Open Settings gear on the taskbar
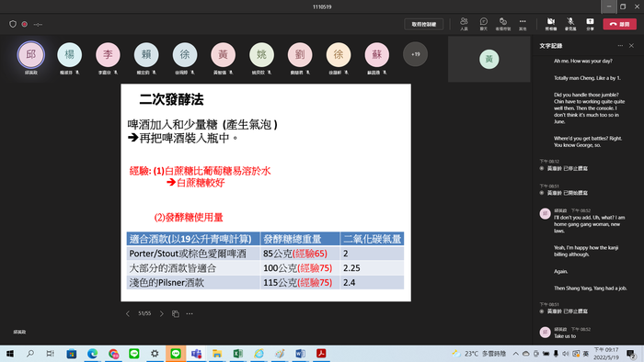 click(155, 354)
